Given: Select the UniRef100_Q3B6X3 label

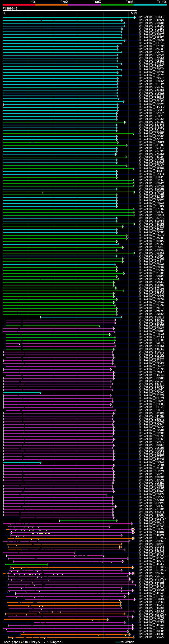Looking at the screenshot, I should coord(152,358).
